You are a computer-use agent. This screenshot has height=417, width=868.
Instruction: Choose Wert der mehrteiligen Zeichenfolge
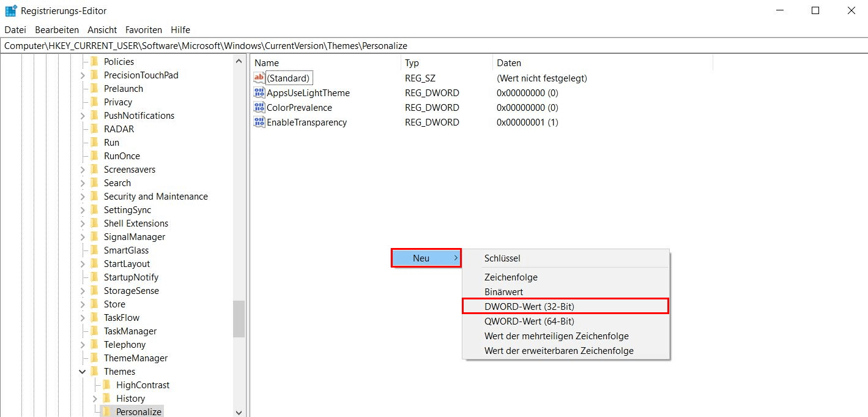(565, 336)
